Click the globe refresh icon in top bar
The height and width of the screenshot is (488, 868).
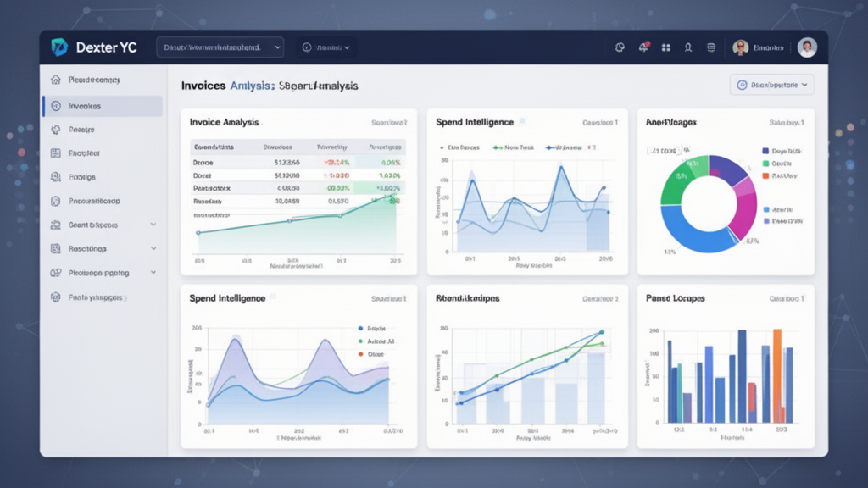point(620,47)
